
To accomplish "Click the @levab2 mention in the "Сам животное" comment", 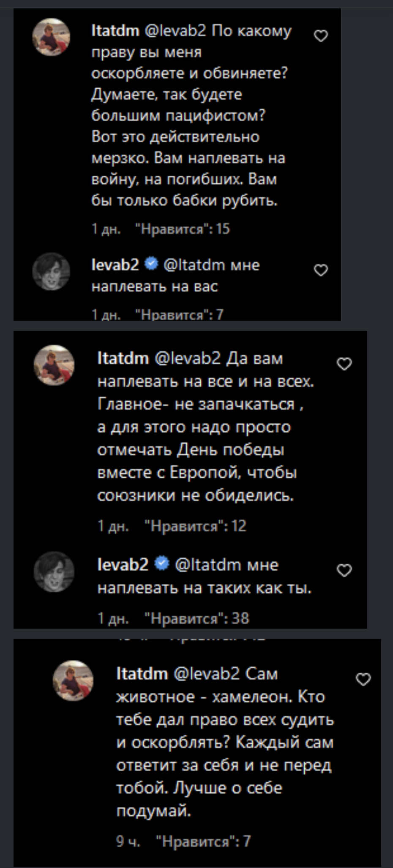I will [207, 673].
